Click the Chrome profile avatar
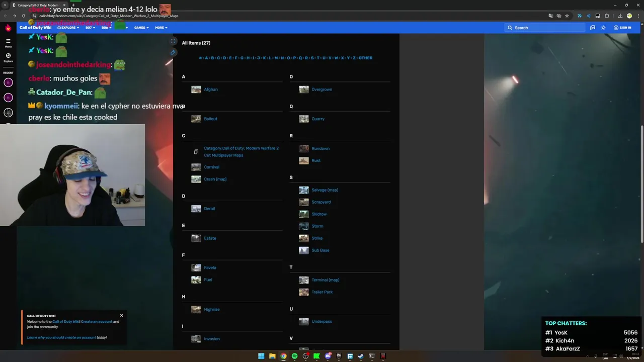 pyautogui.click(x=629, y=16)
